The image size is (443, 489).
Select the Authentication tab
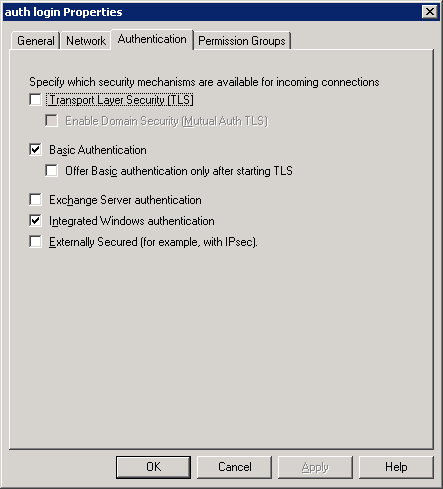click(x=152, y=39)
